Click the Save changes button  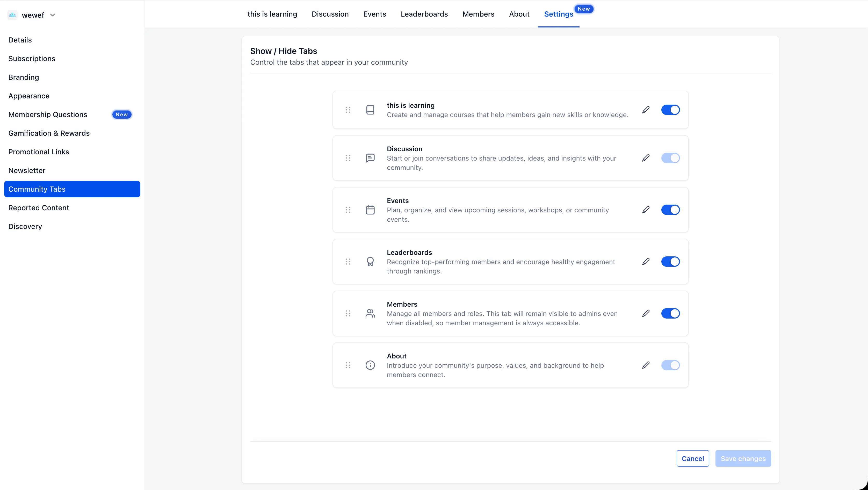[x=743, y=459]
